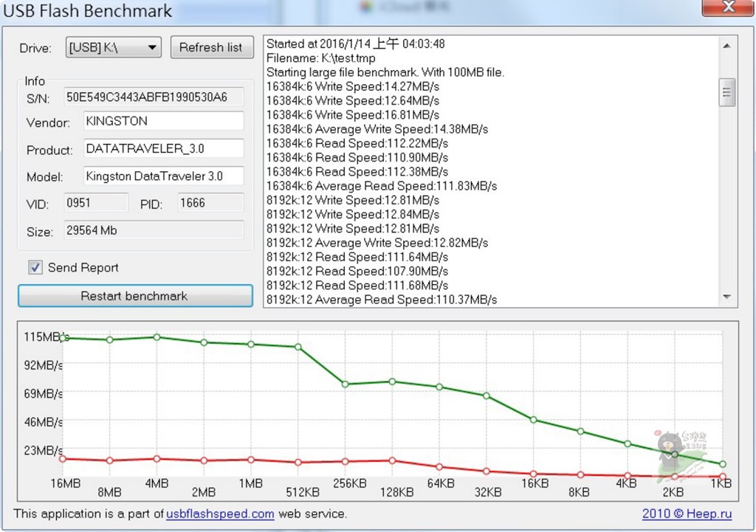Select log line 'Filename: K:\test.tmp'
Image resolution: width=756 pixels, height=532 pixels.
click(x=320, y=58)
